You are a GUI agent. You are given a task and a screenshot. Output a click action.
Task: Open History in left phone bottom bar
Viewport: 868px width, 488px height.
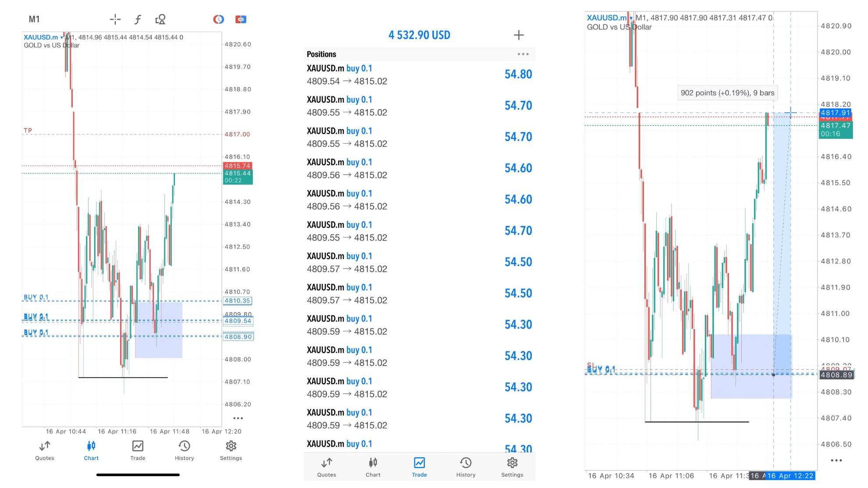click(x=184, y=451)
